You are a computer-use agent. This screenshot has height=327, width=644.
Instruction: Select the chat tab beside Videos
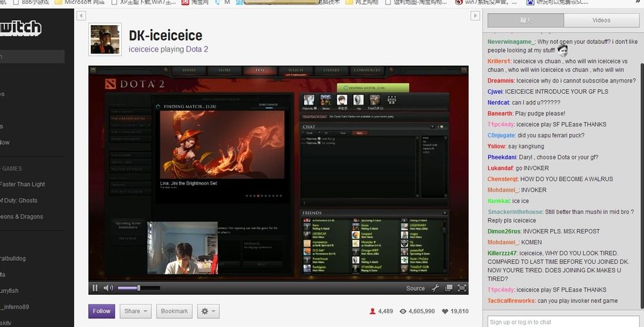526,20
